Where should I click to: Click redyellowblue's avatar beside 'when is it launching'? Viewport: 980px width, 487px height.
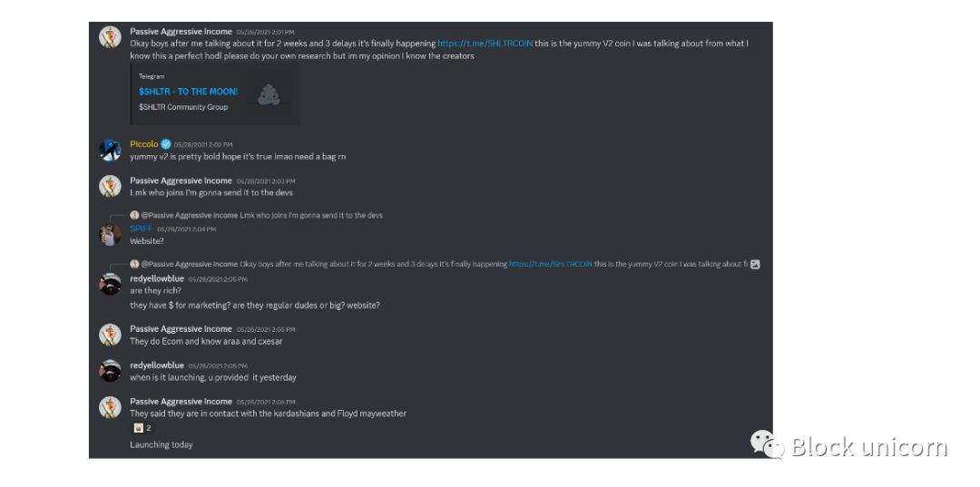pos(110,371)
